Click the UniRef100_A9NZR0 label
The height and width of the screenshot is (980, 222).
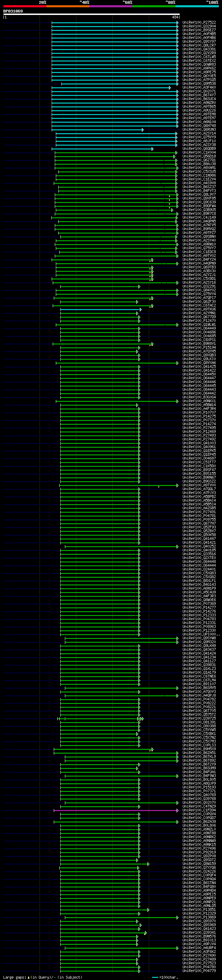point(199,103)
